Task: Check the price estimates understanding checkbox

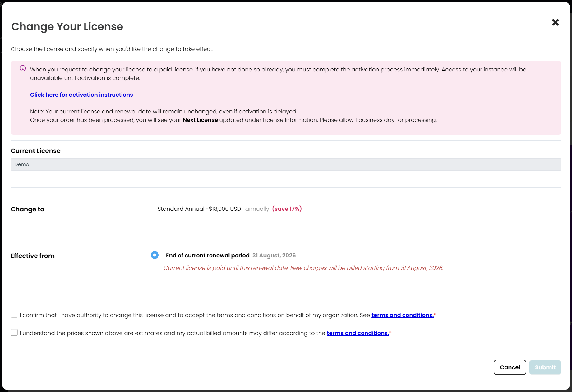Action: (x=14, y=332)
